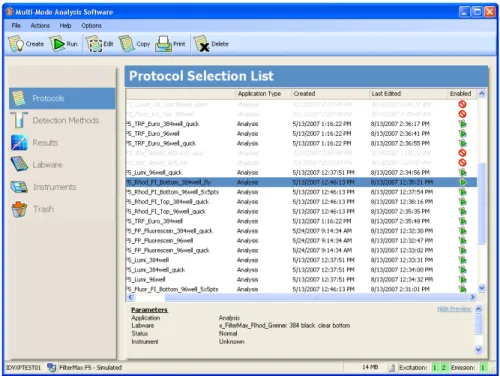Click the document icon beside 14 MB
Viewport: 500px width, 376px height.
click(x=392, y=367)
